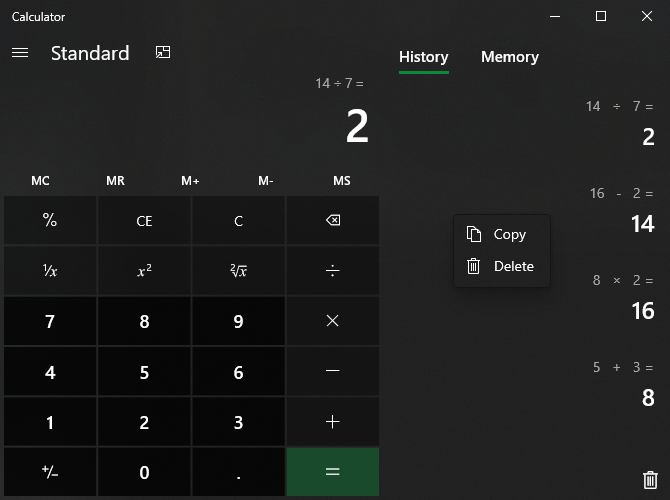Image resolution: width=670 pixels, height=500 pixels.
Task: Click the percent key
Action: coord(50,221)
